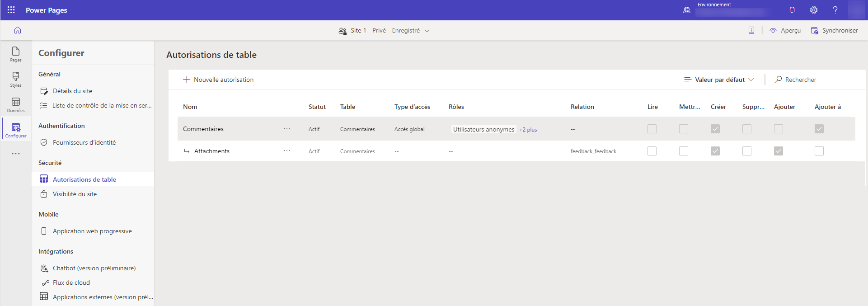Click the Fournisseurs d'identité shield icon
Screen dimensions: 868x306
(44, 142)
